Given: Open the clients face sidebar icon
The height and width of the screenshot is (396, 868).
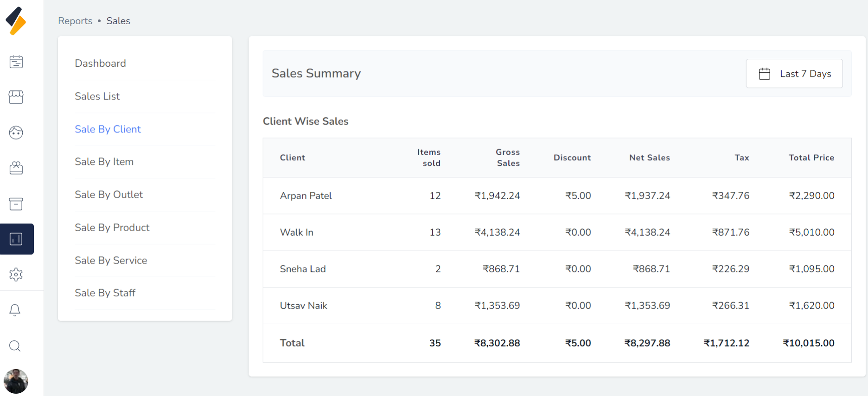Looking at the screenshot, I should pyautogui.click(x=16, y=132).
